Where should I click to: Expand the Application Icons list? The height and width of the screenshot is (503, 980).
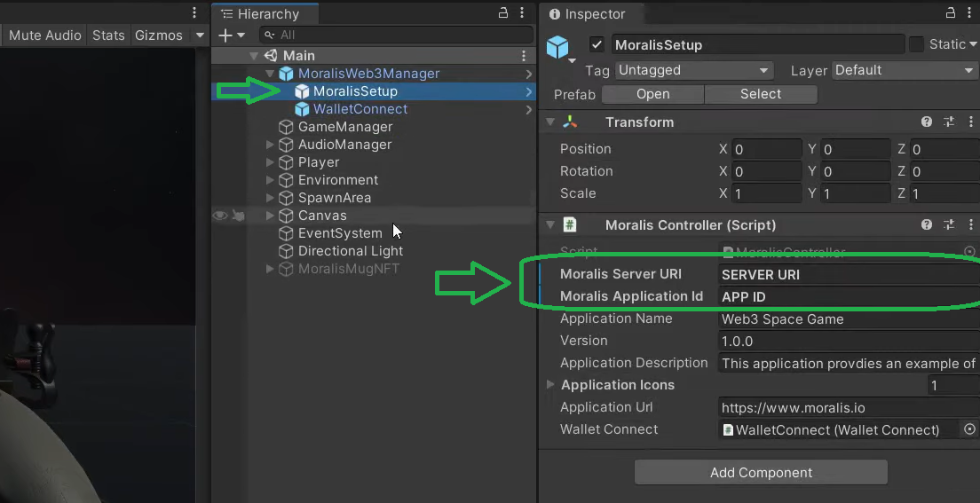550,385
